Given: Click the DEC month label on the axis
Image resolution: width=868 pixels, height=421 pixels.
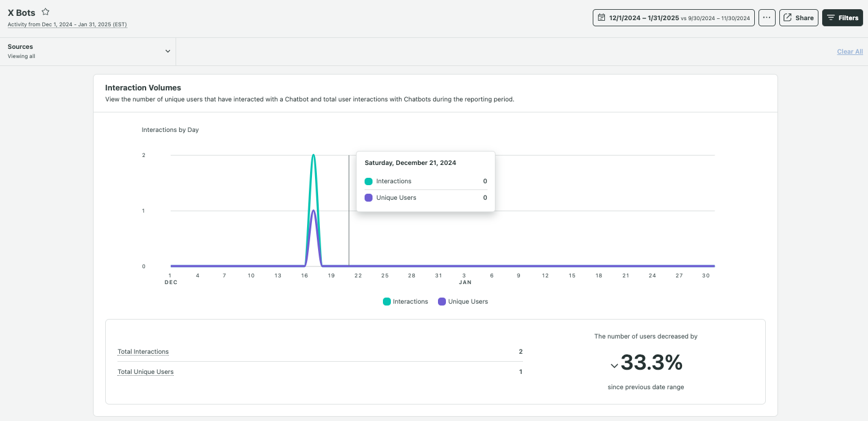Looking at the screenshot, I should [x=171, y=282].
